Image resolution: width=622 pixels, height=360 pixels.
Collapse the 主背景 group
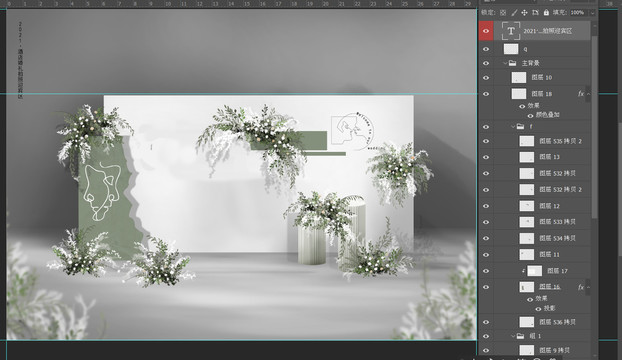coord(505,63)
